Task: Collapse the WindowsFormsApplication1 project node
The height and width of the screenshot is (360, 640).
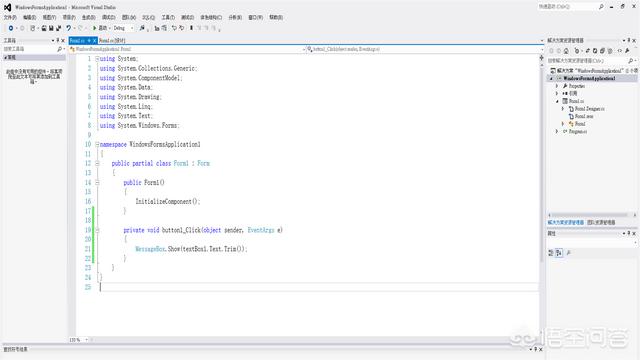Action: (x=551, y=78)
